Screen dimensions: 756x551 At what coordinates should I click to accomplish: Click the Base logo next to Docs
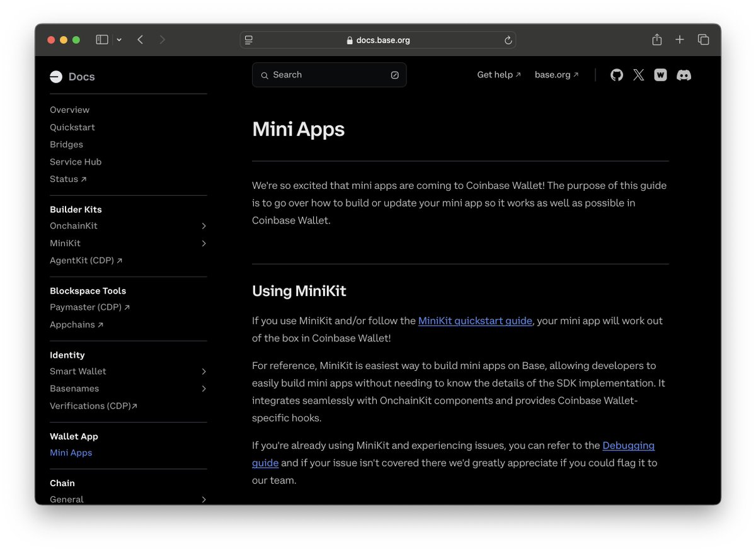(x=56, y=77)
